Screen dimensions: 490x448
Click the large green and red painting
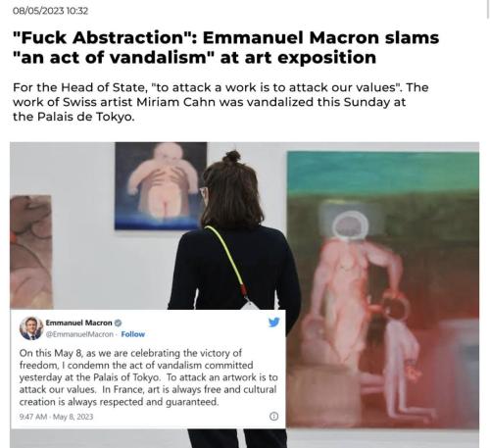point(383,289)
